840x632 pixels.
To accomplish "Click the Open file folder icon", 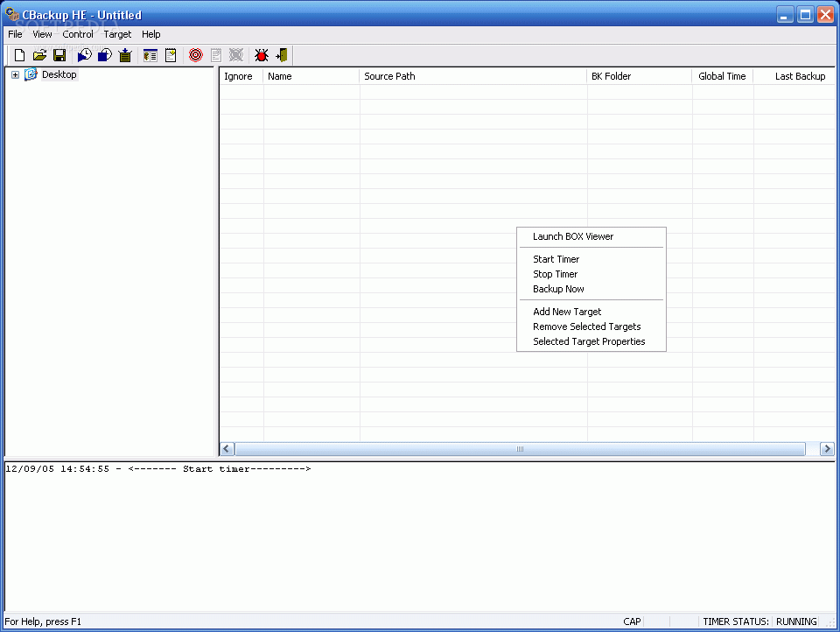I will coord(39,54).
